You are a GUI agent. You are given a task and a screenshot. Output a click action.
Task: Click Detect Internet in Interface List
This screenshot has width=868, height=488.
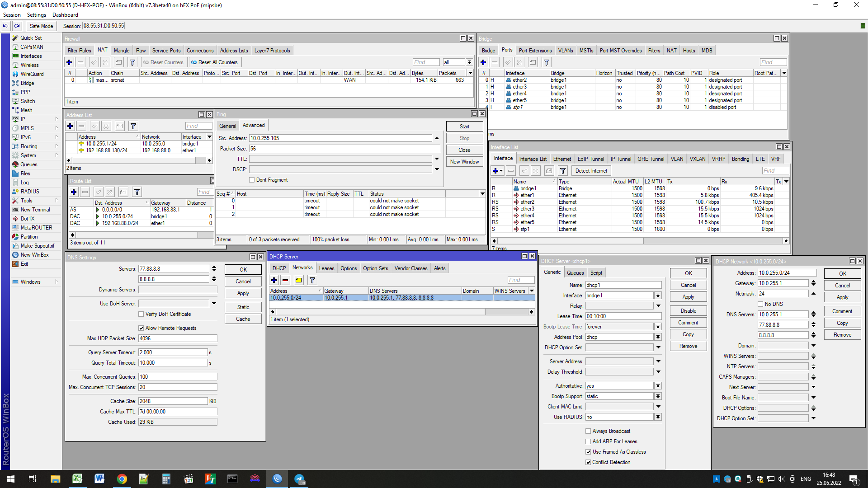tap(591, 171)
